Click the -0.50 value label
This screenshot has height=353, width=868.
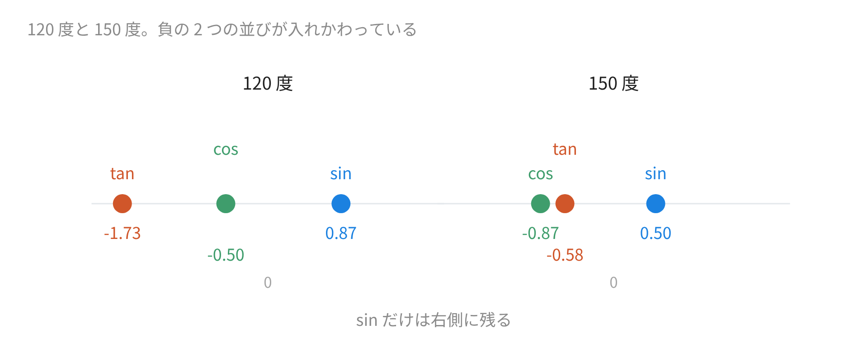pyautogui.click(x=226, y=255)
